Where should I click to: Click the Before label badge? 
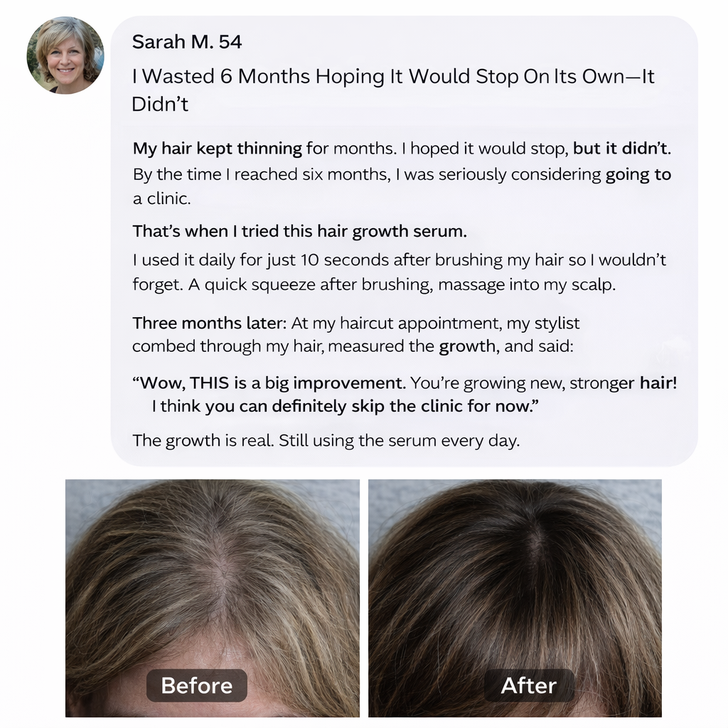(197, 685)
